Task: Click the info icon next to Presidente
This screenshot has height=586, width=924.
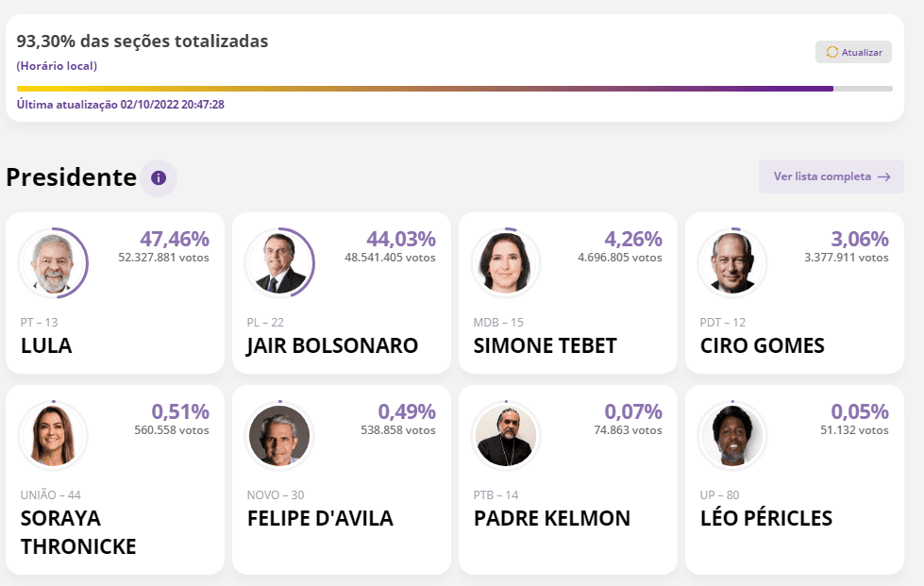Action: [159, 177]
